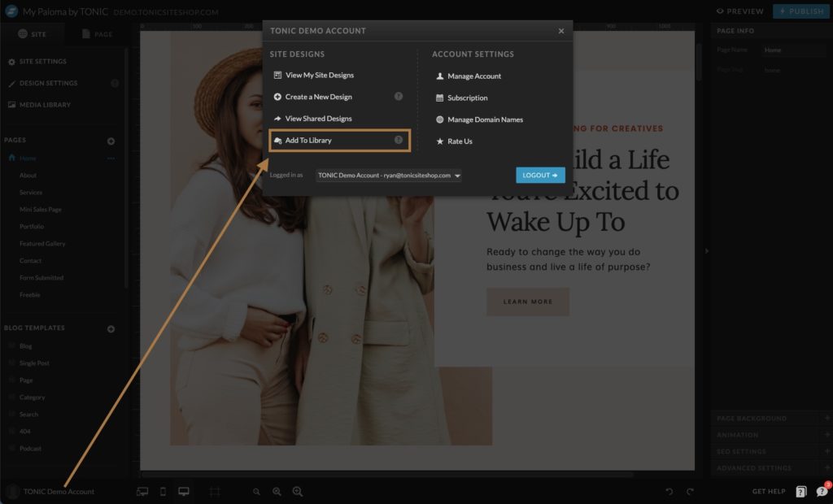Viewport: 833px width, 504px height.
Task: Close the Tonic Demo Account dialog
Action: (x=561, y=31)
